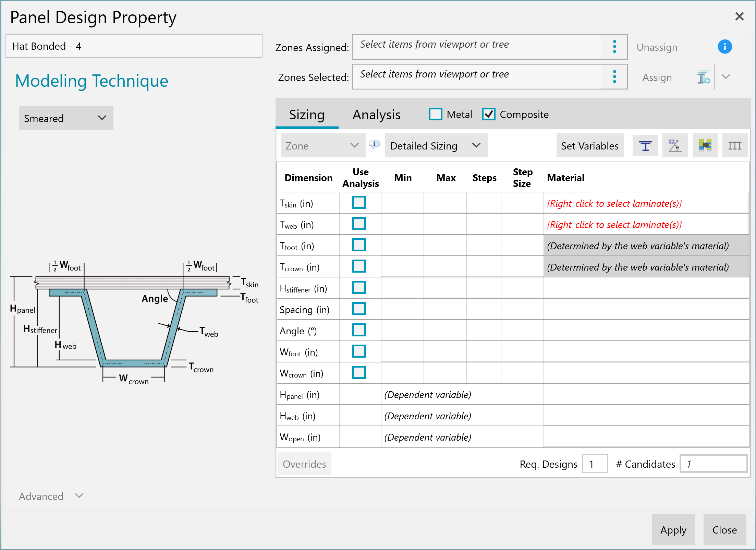Check Use Analysis for Wcrown
This screenshot has width=756, height=550.
point(359,372)
